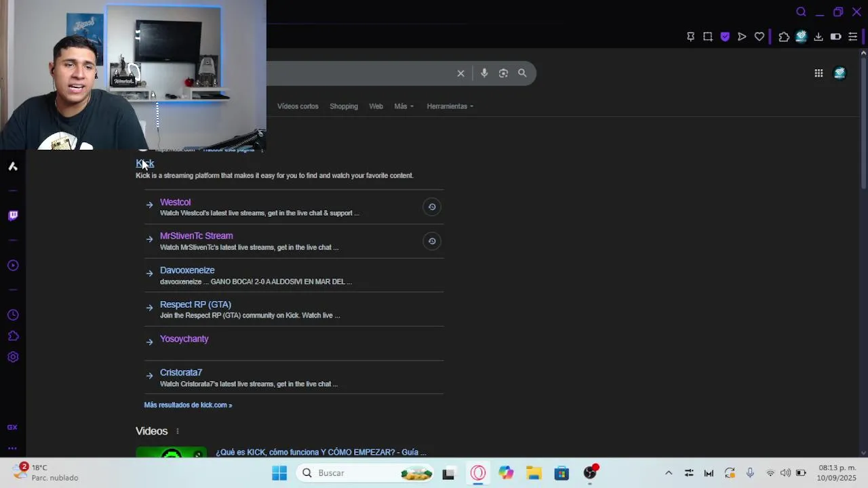Viewport: 868px width, 488px height.
Task: Open the Aria AI sidebar icon
Action: [x=13, y=166]
